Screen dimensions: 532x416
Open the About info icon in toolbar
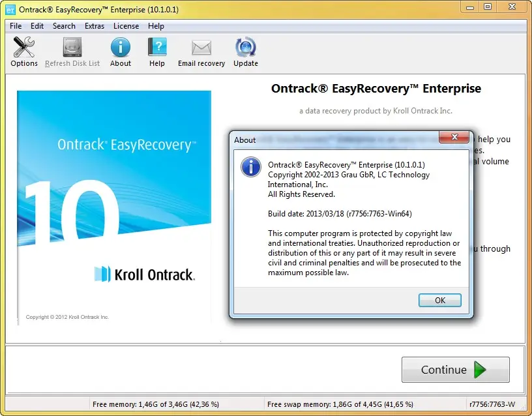click(121, 47)
